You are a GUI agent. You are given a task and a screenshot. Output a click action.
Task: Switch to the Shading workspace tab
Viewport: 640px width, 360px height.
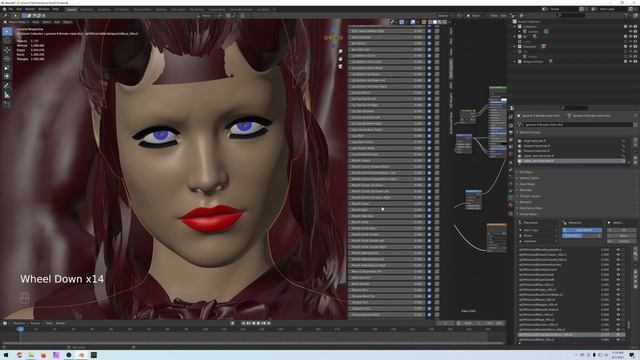click(161, 9)
